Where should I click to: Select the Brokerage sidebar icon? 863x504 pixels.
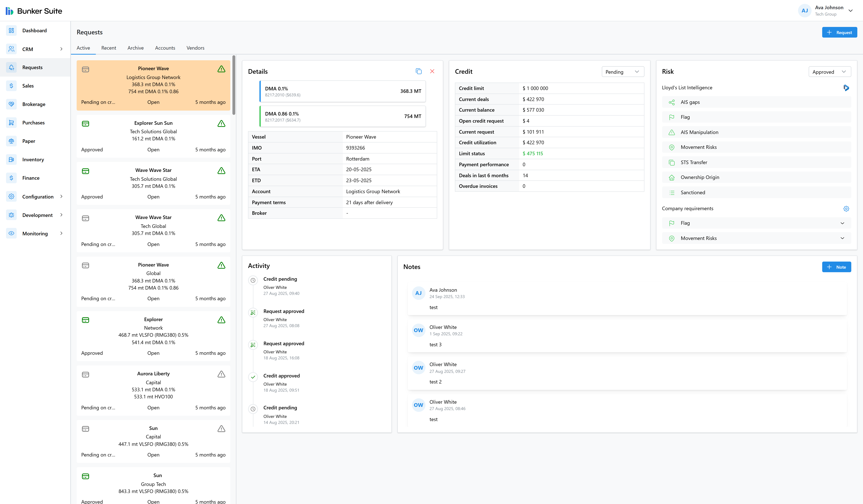click(11, 104)
